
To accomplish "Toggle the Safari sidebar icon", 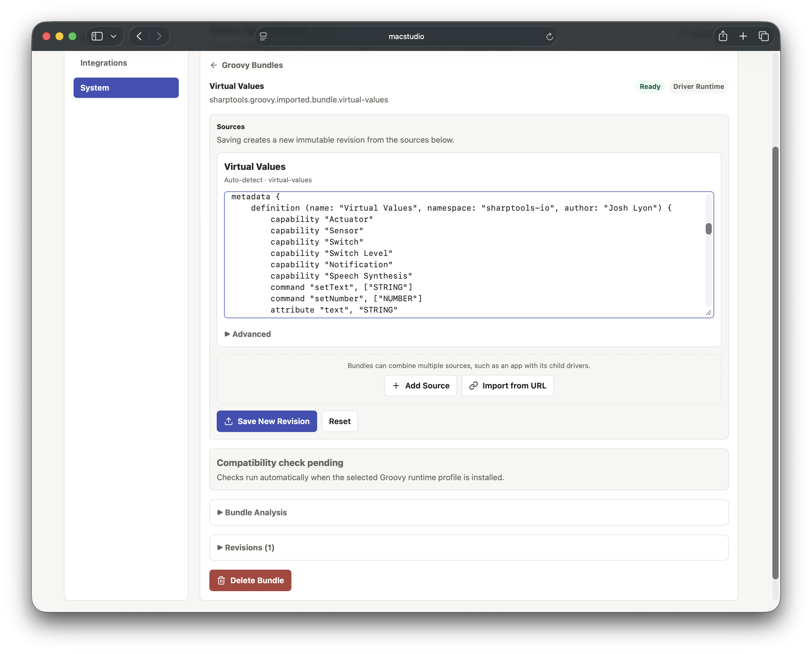I will coord(97,36).
